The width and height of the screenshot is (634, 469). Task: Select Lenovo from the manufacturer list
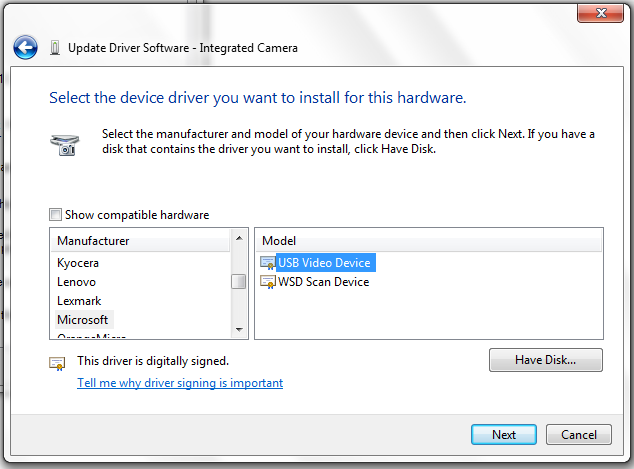77,282
